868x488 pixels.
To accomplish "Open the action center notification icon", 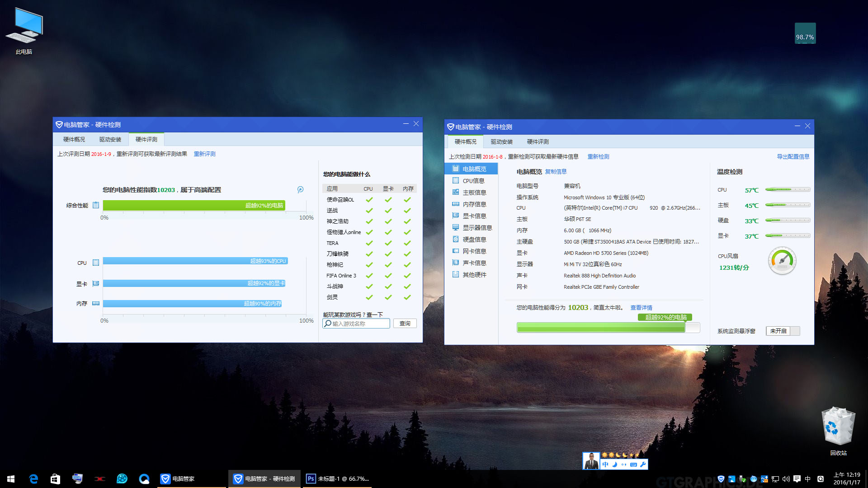I will (797, 479).
